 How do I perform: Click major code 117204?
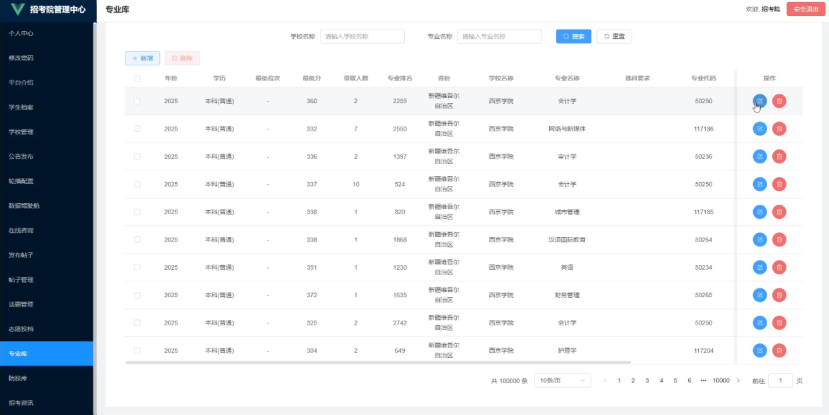[x=703, y=351]
